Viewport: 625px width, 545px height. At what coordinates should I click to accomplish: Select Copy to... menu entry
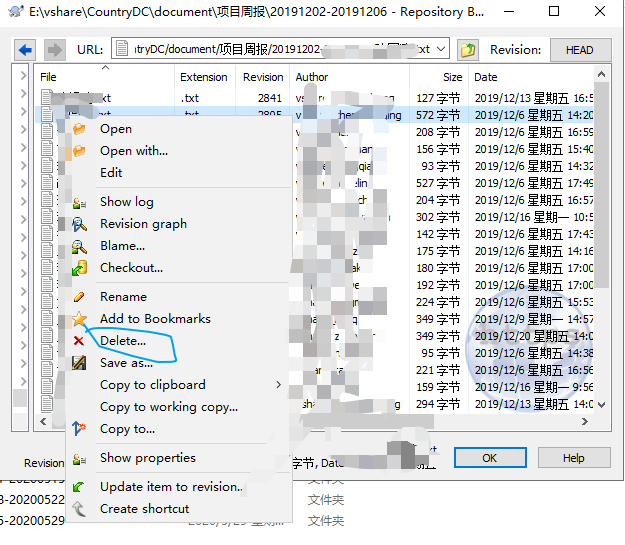point(128,429)
